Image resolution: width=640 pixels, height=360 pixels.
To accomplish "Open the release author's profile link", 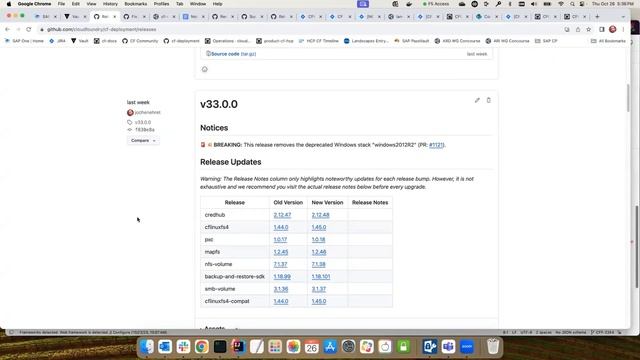I will tap(147, 113).
